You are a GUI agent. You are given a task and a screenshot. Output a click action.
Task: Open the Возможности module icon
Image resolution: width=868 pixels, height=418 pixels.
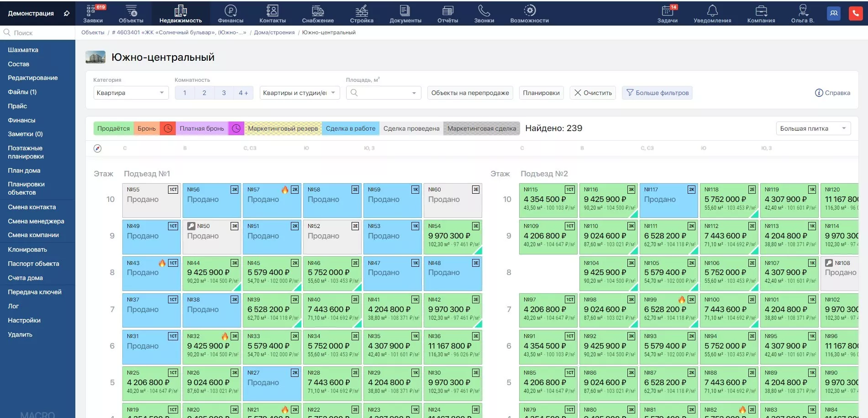click(x=530, y=13)
